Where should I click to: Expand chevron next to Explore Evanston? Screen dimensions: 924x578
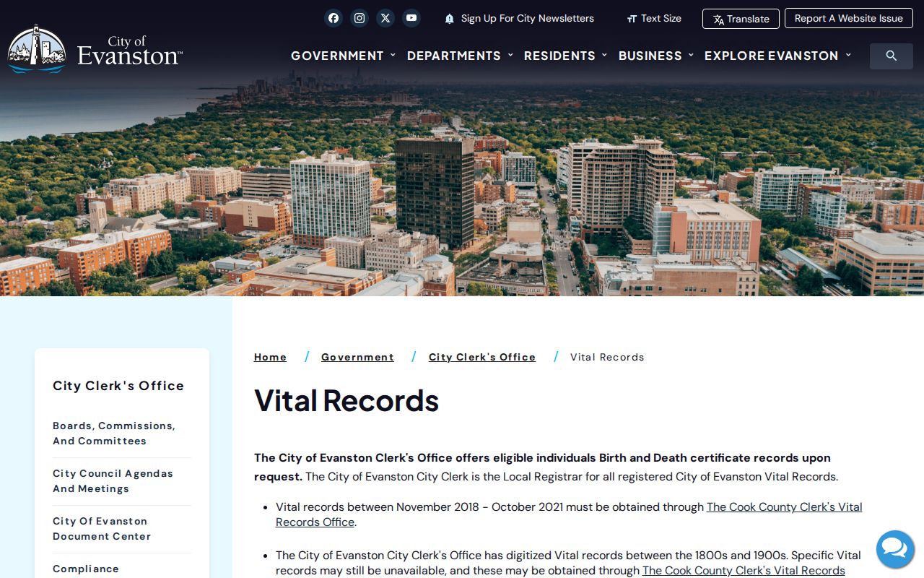[x=848, y=55]
